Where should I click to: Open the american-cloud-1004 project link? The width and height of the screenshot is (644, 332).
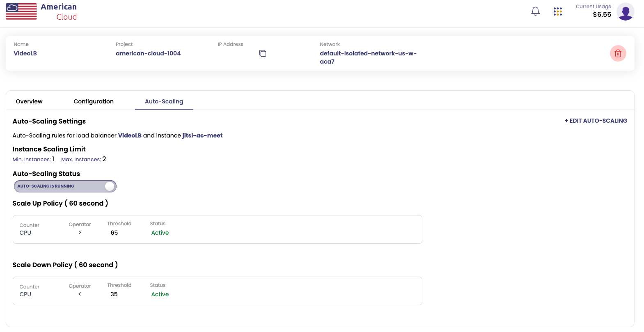(148, 53)
